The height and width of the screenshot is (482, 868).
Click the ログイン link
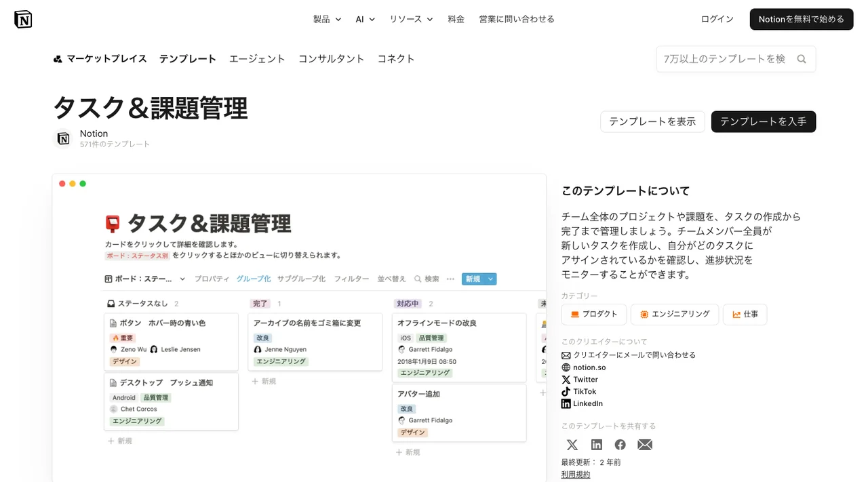[x=717, y=19]
